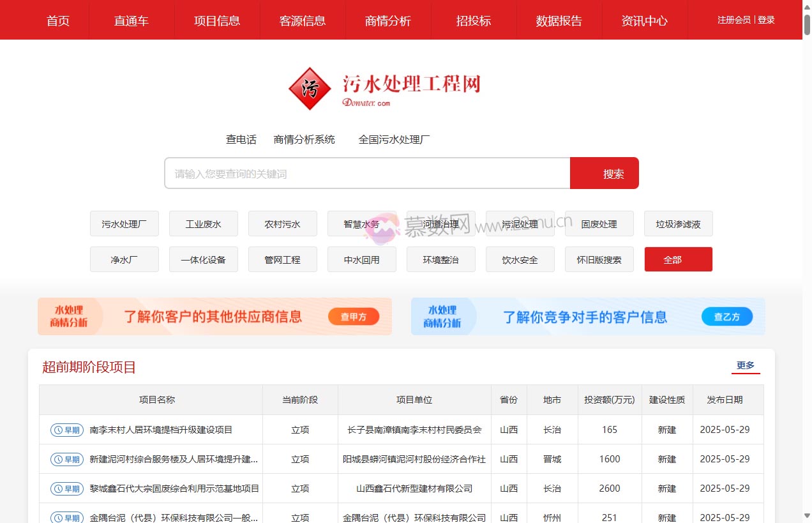Open the 登录 login link

[767, 20]
